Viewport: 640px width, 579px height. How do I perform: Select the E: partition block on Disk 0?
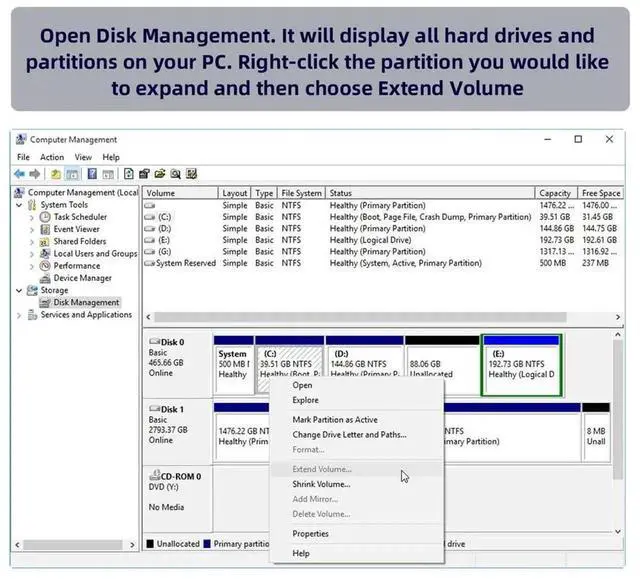coord(520,362)
